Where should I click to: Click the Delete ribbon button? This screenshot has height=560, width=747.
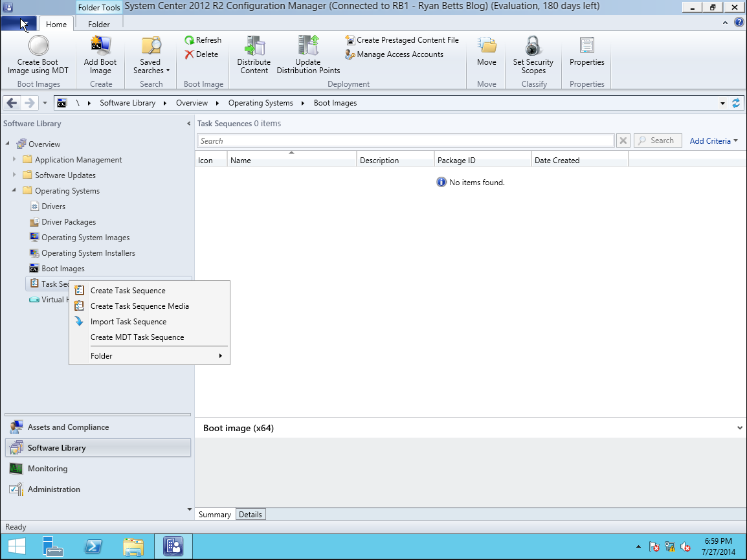(201, 54)
